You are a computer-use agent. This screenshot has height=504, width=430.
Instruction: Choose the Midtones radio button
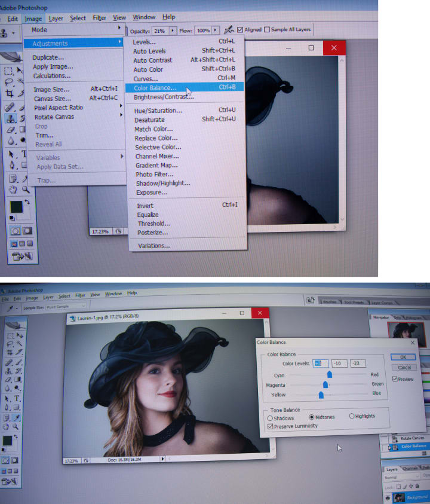click(312, 417)
